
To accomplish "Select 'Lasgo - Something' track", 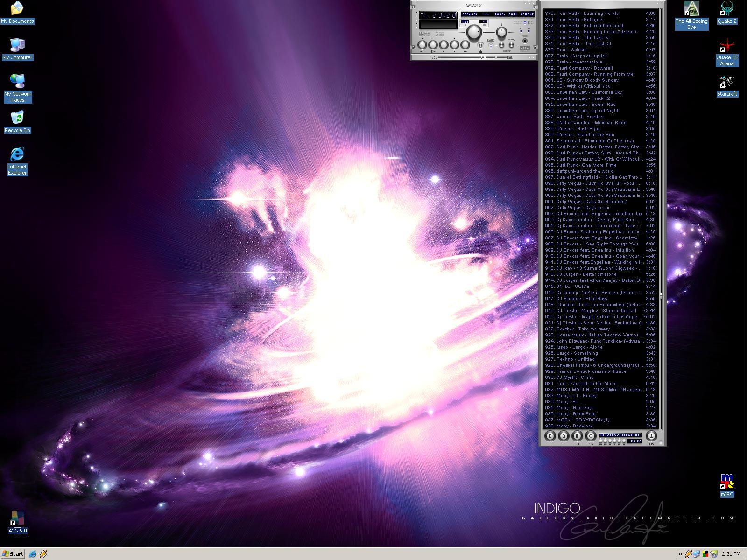I will (x=600, y=353).
